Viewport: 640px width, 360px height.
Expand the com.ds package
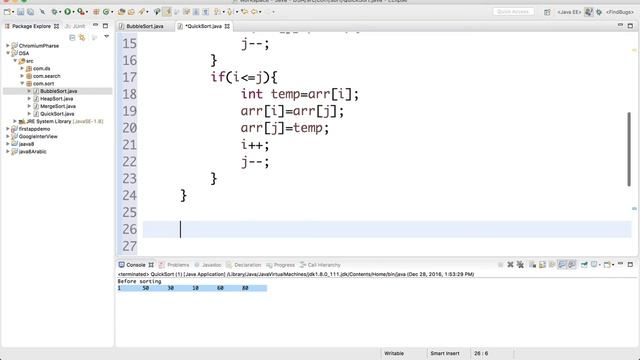pos(22,69)
